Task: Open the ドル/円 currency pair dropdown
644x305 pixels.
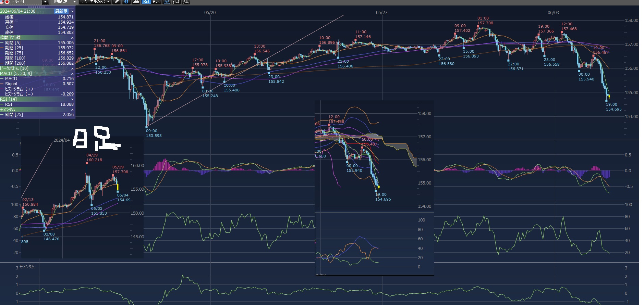Action: tap(45, 2)
